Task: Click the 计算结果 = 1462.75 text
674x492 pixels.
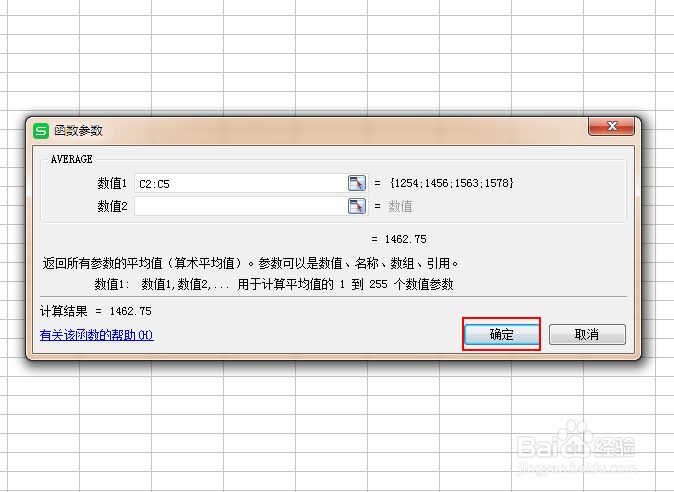Action: (x=95, y=311)
